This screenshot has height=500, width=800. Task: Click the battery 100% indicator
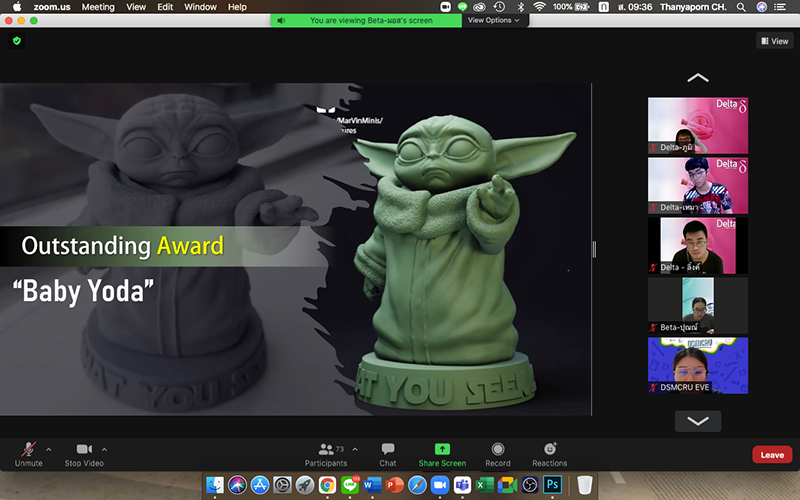pyautogui.click(x=571, y=7)
